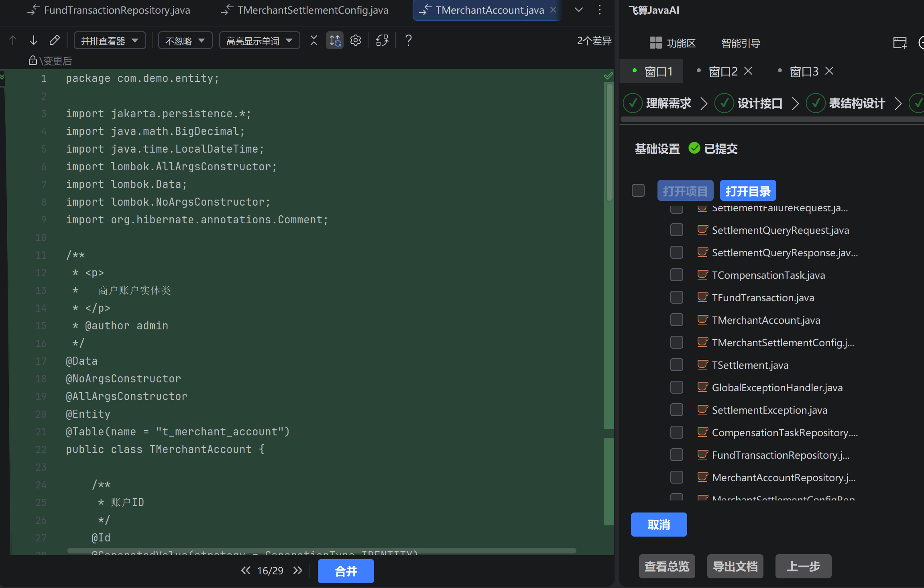Toggle the select-all checkbox beside 打开项目

[638, 190]
